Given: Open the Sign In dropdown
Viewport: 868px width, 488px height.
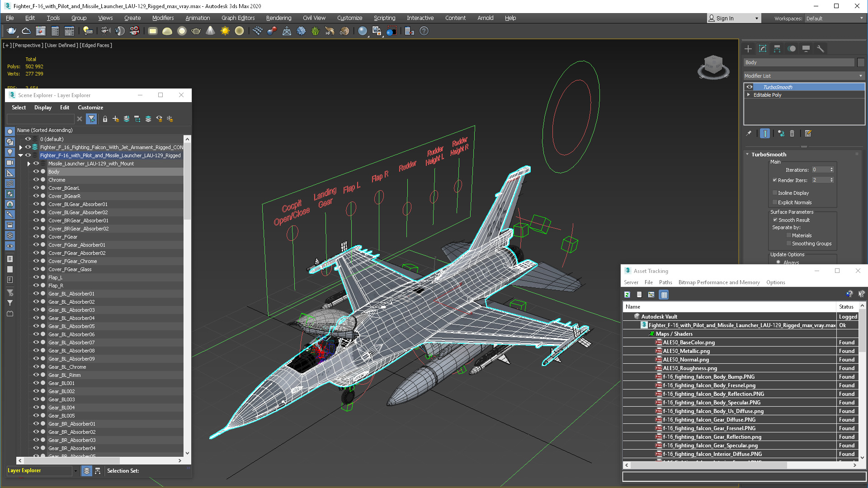Looking at the screenshot, I should (x=734, y=19).
